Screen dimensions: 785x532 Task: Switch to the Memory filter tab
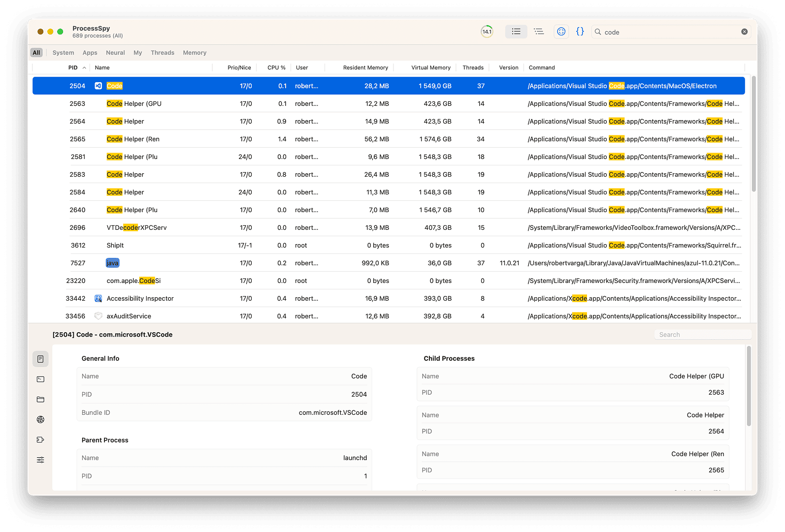pos(195,53)
